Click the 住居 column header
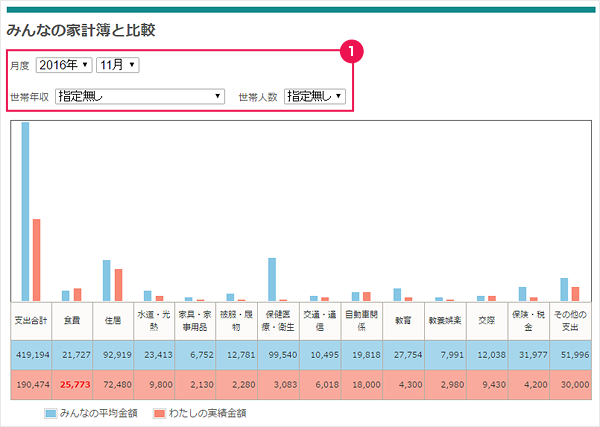This screenshot has height=427, width=600. coord(113,321)
